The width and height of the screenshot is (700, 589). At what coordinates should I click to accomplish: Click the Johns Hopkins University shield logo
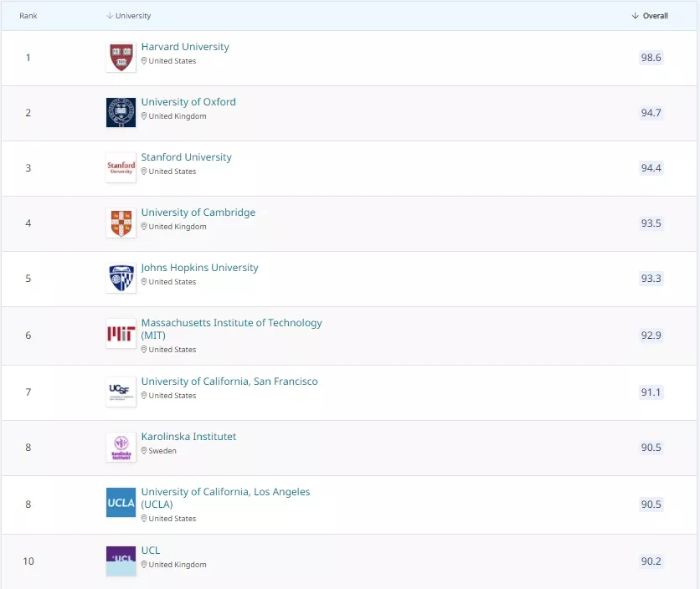[x=121, y=279]
